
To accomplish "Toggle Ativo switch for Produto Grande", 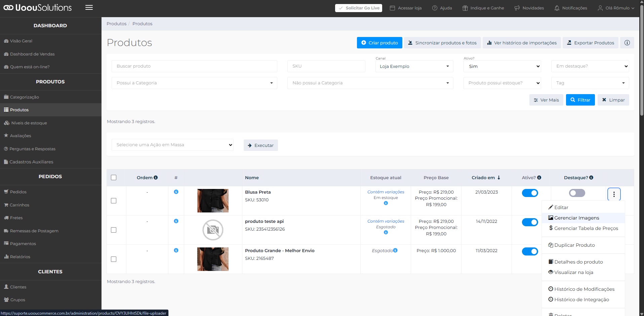I will pos(530,251).
